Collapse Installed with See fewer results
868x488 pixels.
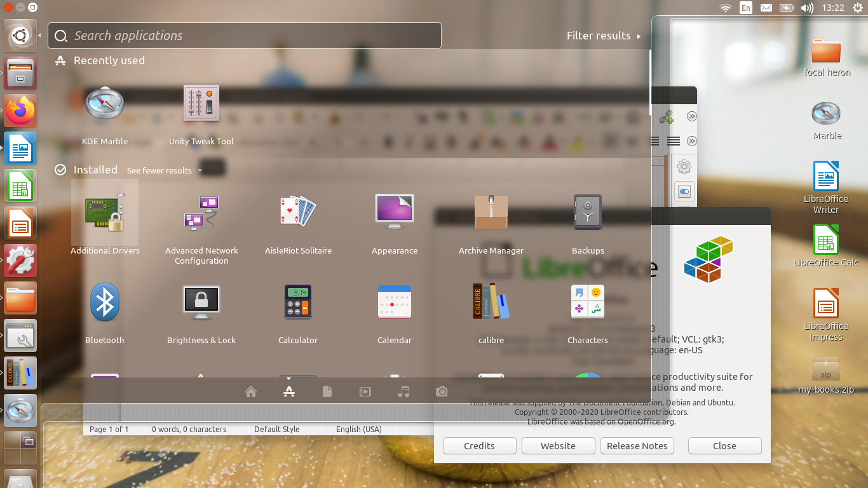click(x=164, y=170)
